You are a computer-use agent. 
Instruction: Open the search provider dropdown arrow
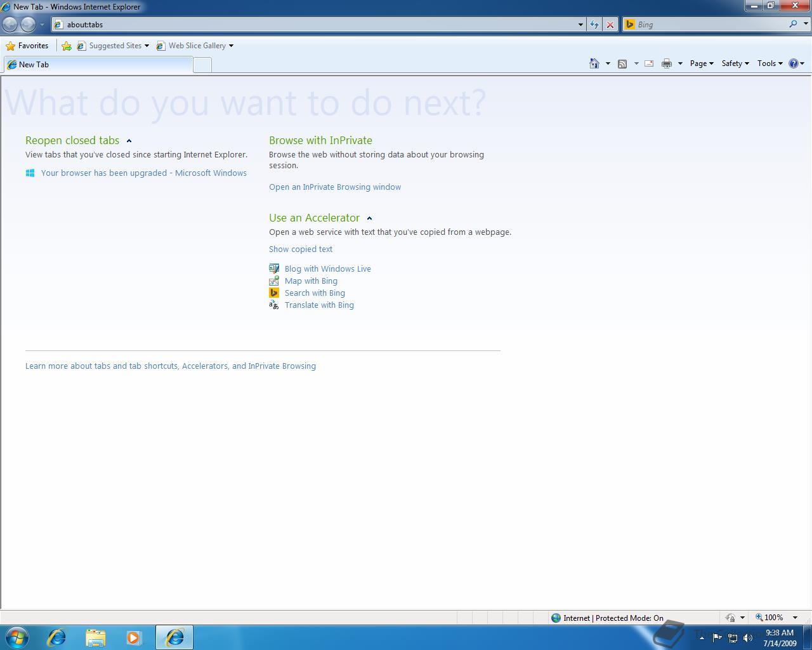[806, 24]
